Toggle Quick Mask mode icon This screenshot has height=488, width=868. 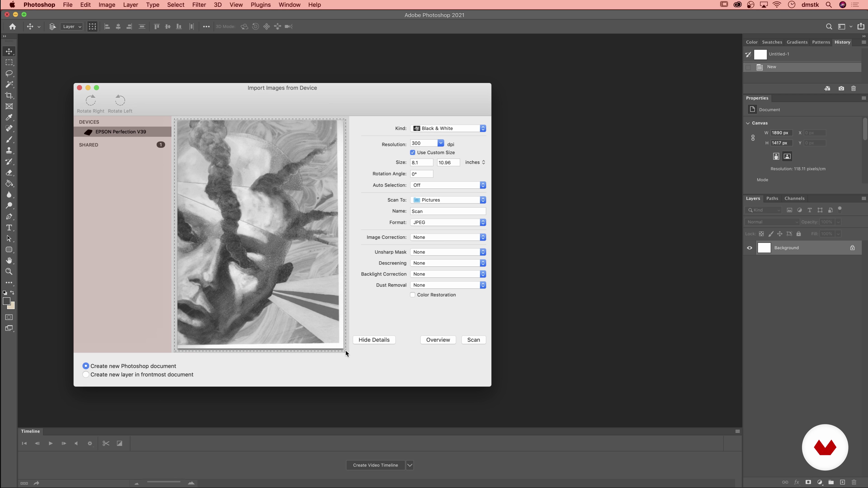(9, 317)
